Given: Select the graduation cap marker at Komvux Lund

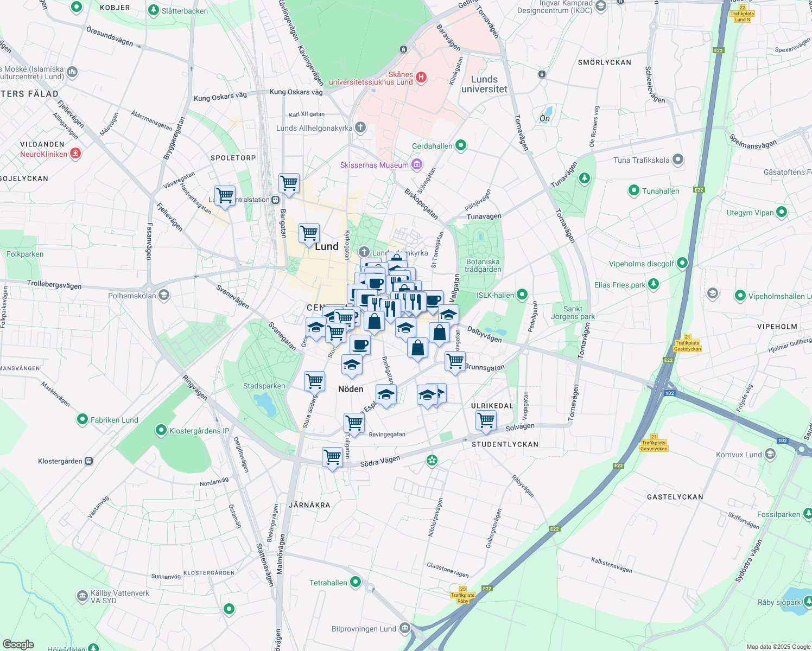Looking at the screenshot, I should pos(770,454).
